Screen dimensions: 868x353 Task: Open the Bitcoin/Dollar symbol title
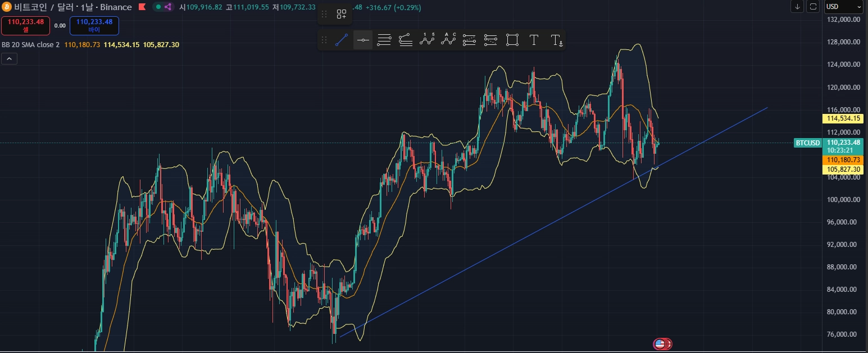(x=73, y=7)
